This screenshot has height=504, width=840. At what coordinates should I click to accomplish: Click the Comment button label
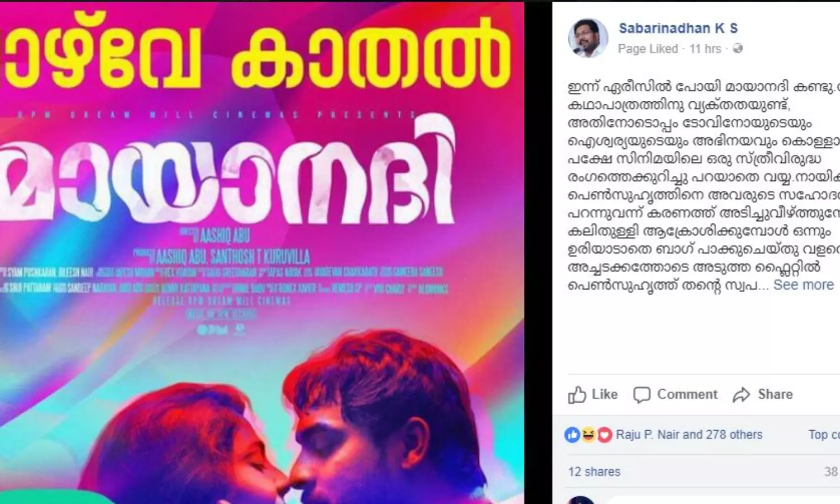pyautogui.click(x=687, y=394)
